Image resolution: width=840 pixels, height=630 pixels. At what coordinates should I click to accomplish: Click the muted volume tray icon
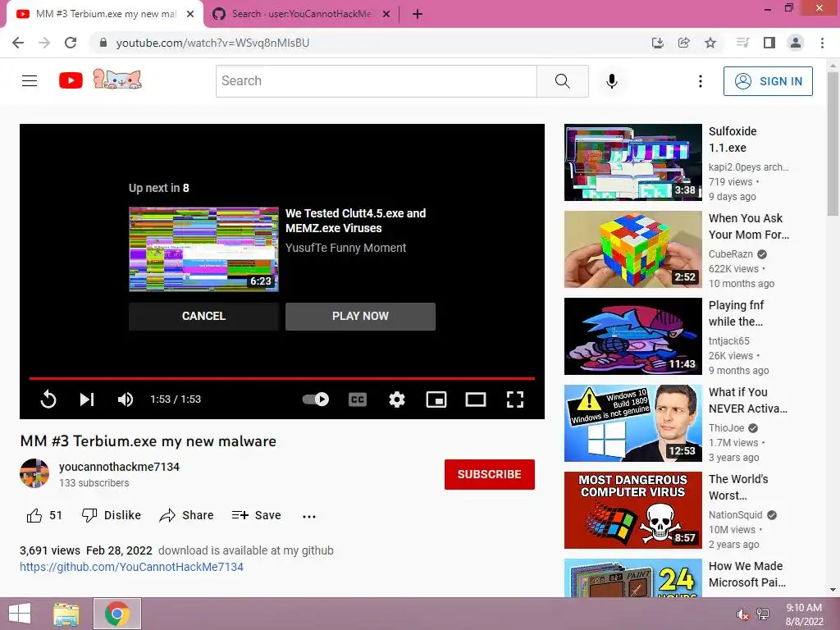coord(742,614)
